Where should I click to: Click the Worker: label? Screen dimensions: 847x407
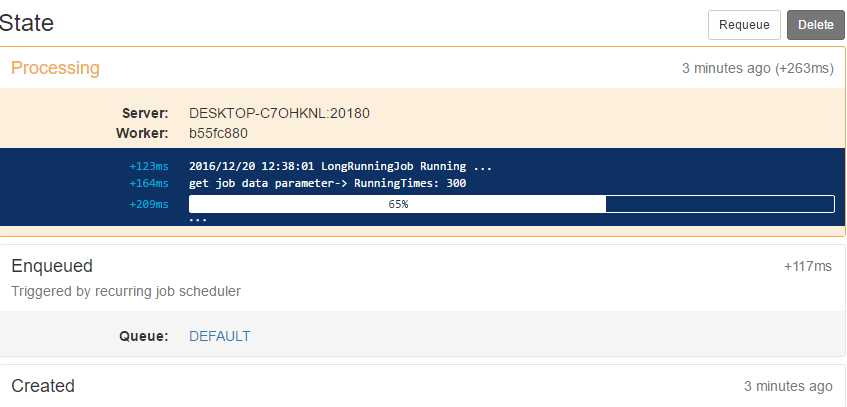coord(142,133)
